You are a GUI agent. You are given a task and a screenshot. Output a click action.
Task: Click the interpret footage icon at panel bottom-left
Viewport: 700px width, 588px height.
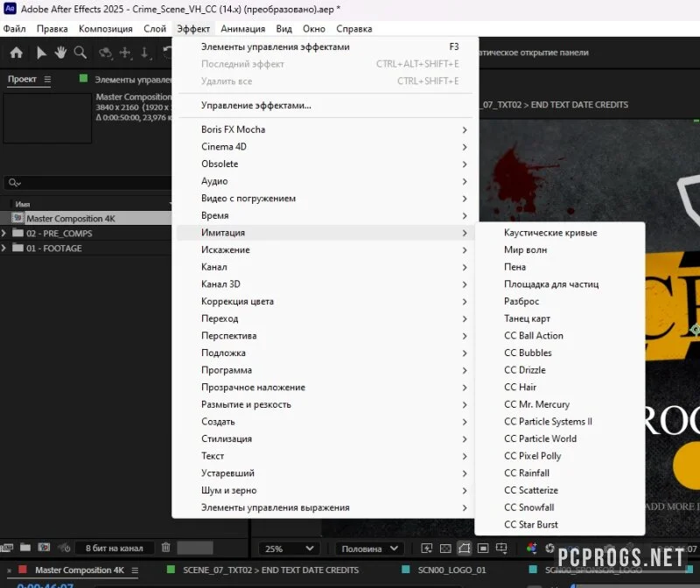tap(7, 548)
